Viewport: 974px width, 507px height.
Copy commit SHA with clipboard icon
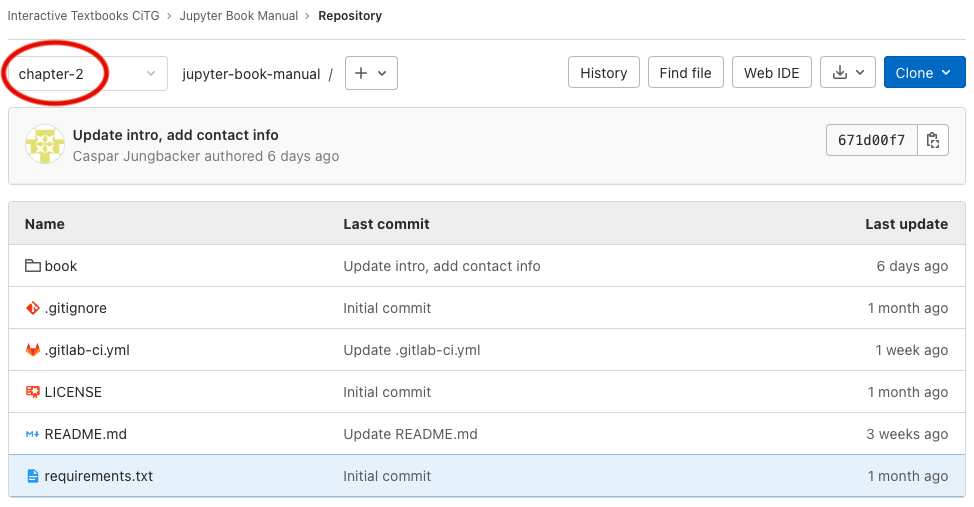tap(932, 140)
